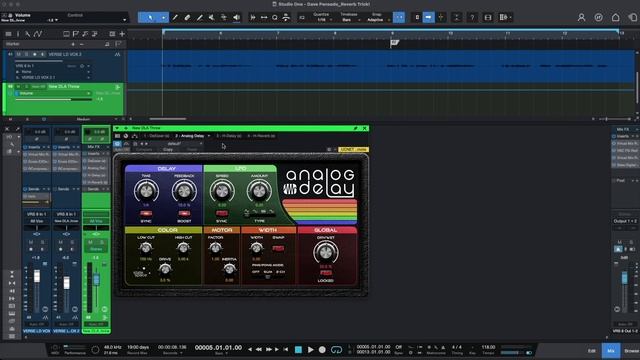This screenshot has width=640, height=360.
Task: Click the LFO TYPE waveform selector
Action: click(x=260, y=212)
